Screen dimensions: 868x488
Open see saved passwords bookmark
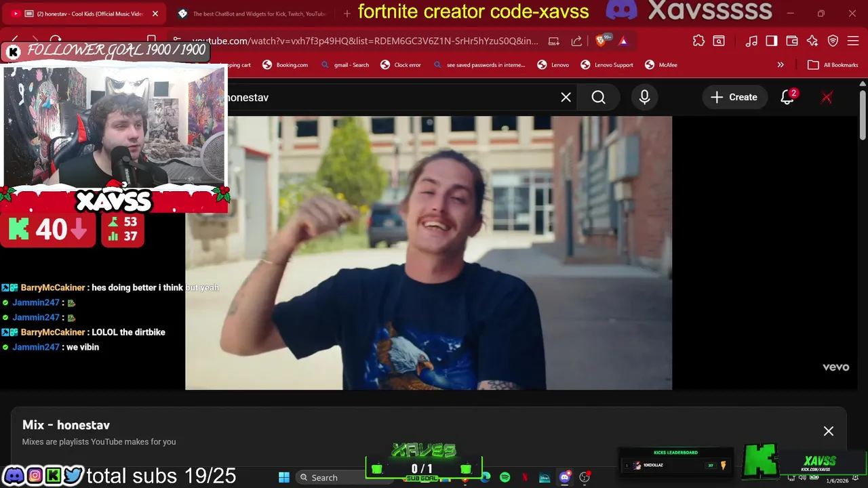coord(479,65)
